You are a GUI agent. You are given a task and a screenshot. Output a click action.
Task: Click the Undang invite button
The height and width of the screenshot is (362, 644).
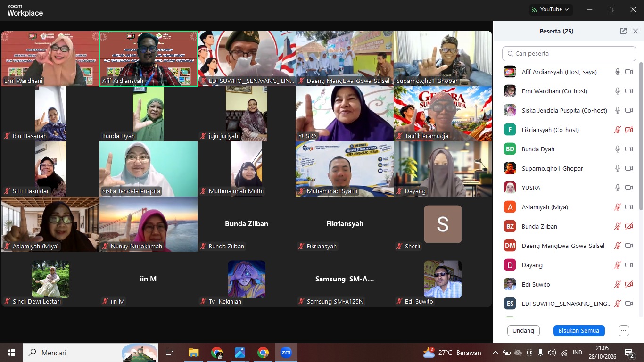[x=523, y=330]
